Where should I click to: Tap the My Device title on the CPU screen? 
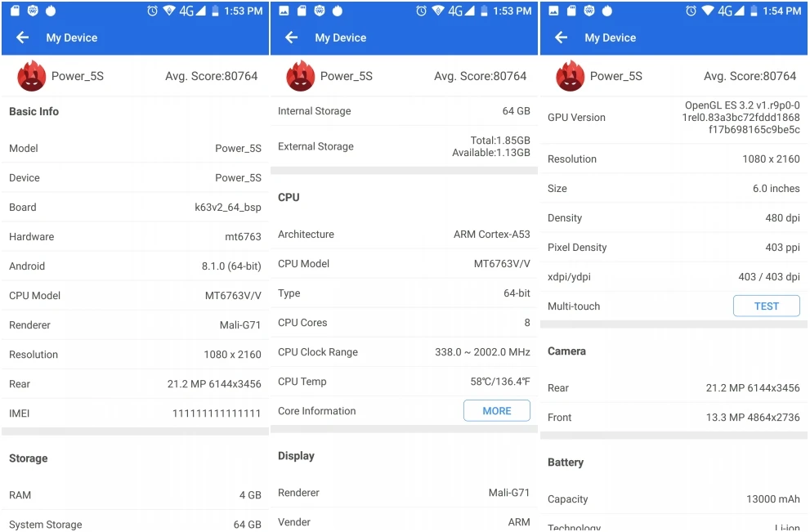pos(341,38)
